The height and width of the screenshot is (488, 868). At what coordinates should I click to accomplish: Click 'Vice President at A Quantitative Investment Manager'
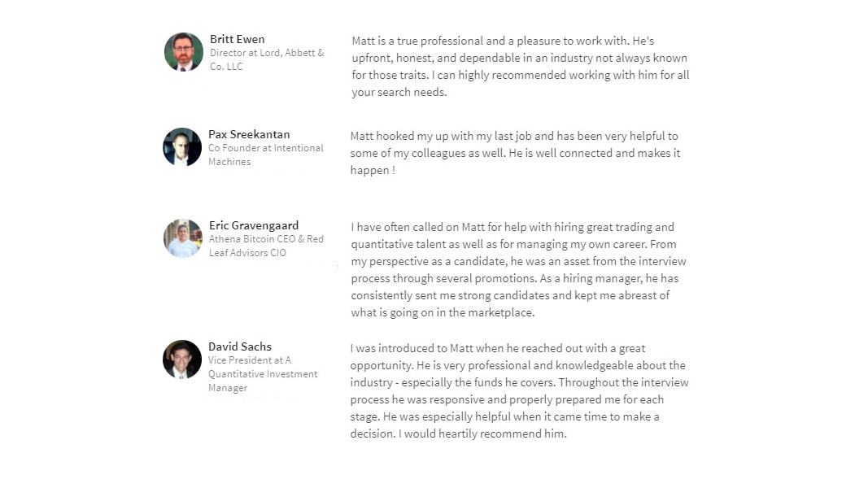(263, 374)
